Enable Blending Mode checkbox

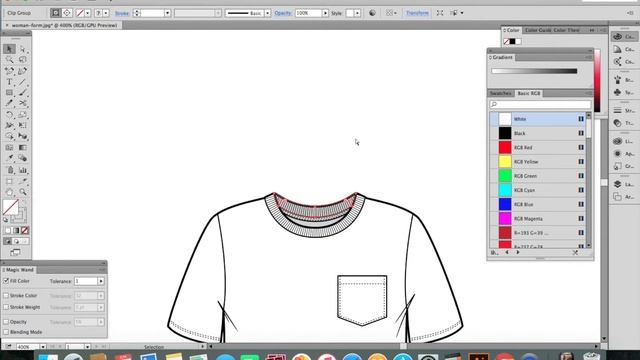coord(6,332)
